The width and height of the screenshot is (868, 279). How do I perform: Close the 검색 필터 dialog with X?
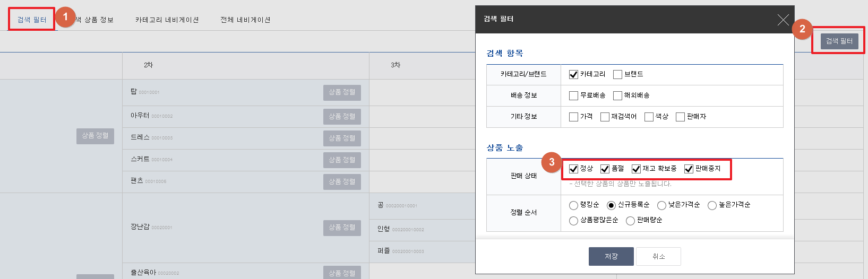(x=783, y=20)
